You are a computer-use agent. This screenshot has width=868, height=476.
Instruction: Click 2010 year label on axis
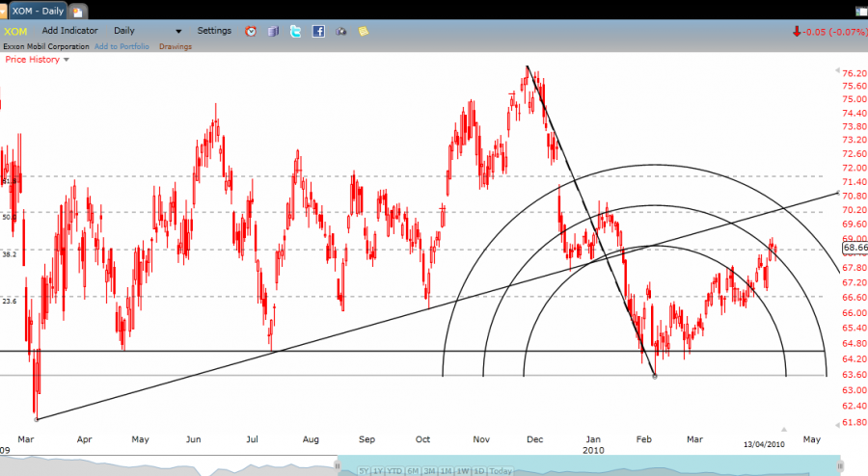(593, 450)
